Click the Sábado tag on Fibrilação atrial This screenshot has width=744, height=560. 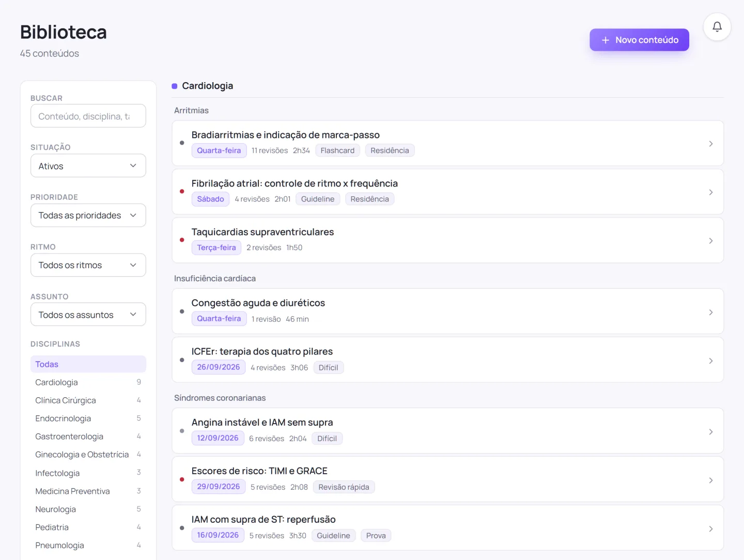210,199
